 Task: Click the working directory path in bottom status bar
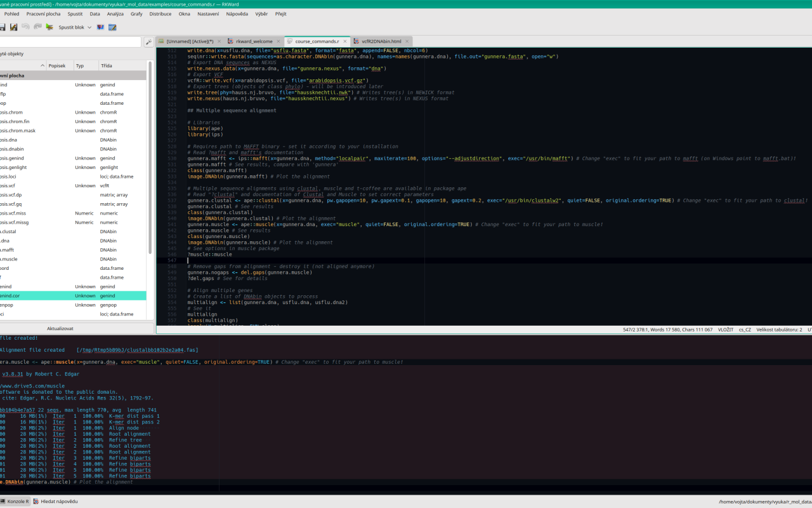pyautogui.click(x=764, y=502)
